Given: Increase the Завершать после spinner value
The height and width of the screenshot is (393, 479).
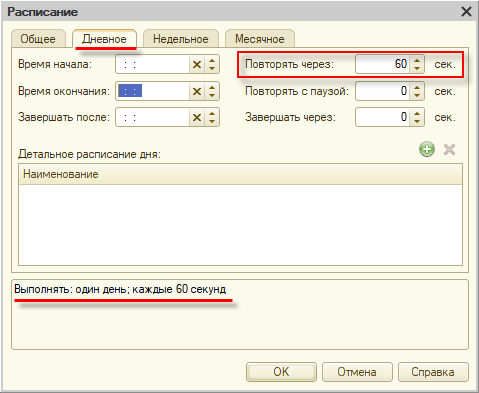Looking at the screenshot, I should pos(212,113).
